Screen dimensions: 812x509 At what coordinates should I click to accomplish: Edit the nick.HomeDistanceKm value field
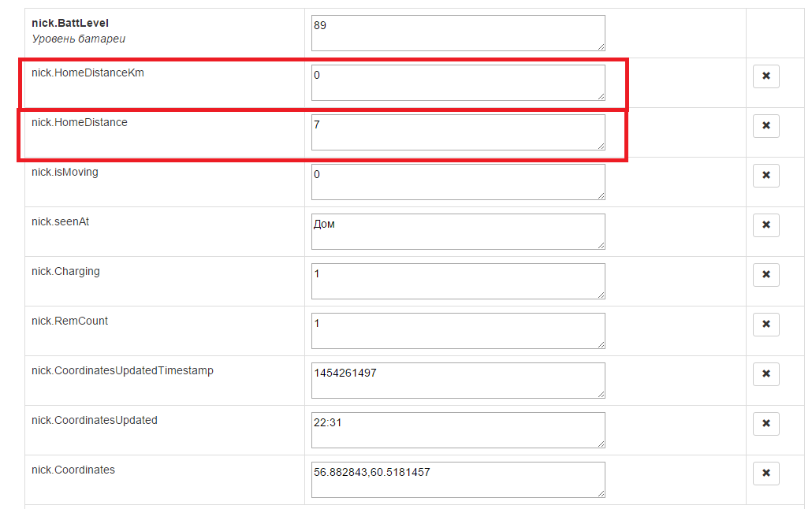pos(458,83)
